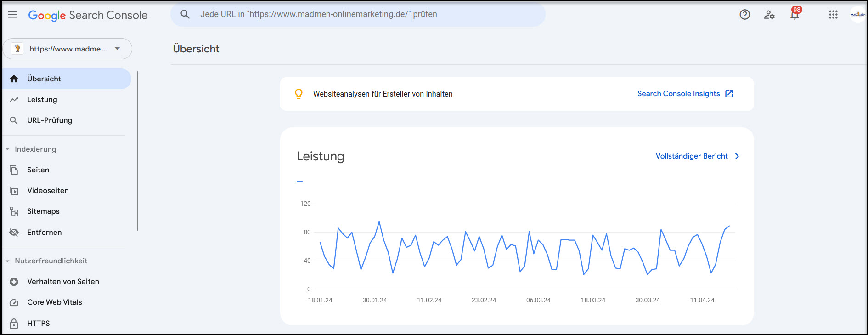The width and height of the screenshot is (868, 335).
Task: Open Seiten report in sidebar
Action: pos(38,170)
